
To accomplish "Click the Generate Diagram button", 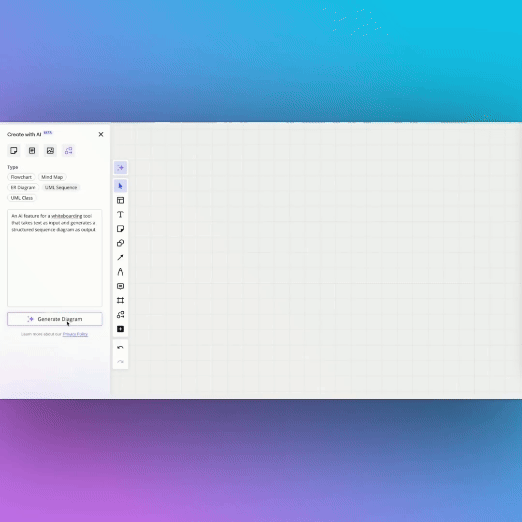I will [55, 319].
